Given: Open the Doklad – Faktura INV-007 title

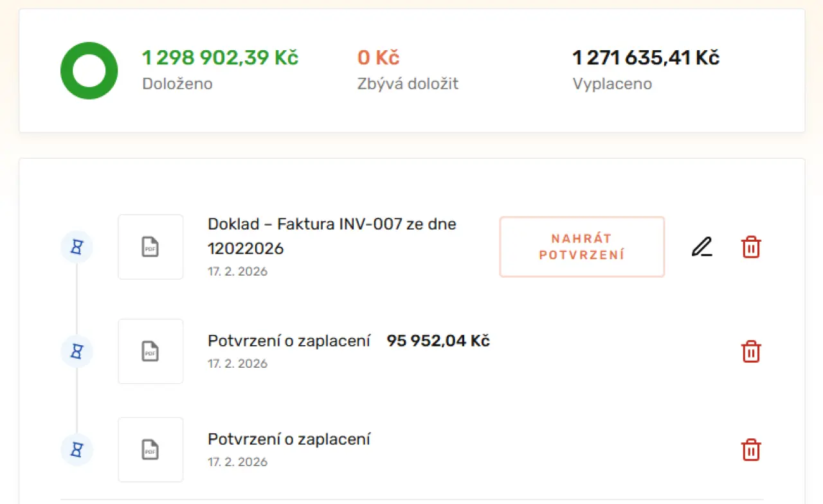Looking at the screenshot, I should (332, 236).
